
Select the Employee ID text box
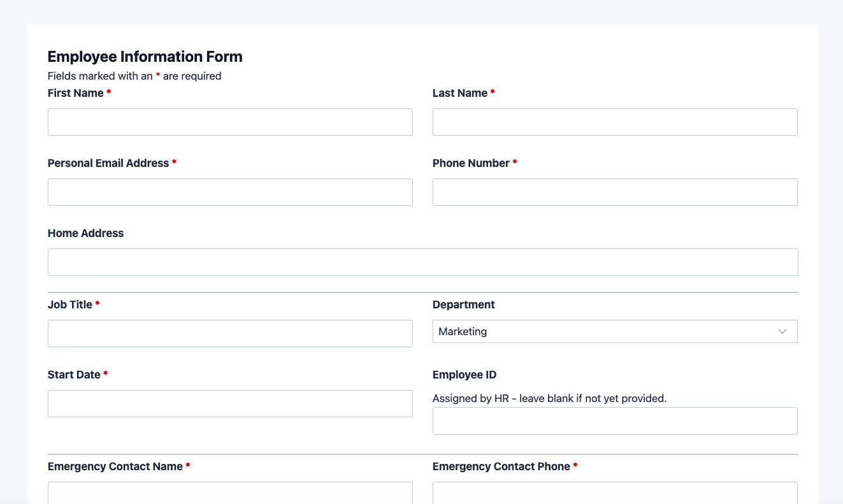pos(615,421)
